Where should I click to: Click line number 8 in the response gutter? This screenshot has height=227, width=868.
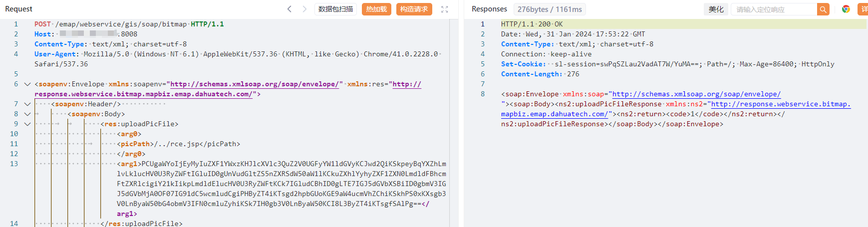pos(483,94)
